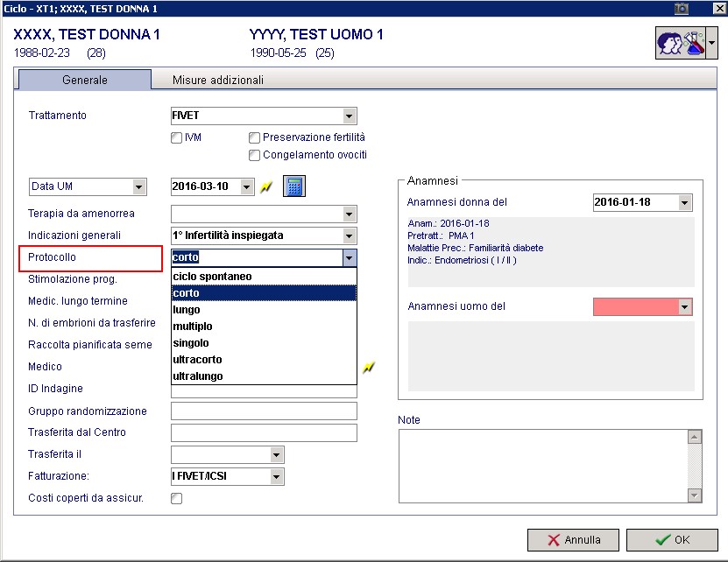This screenshot has height=562, width=728.
Task: Click the Stimolazione prog. label
Action: (73, 279)
